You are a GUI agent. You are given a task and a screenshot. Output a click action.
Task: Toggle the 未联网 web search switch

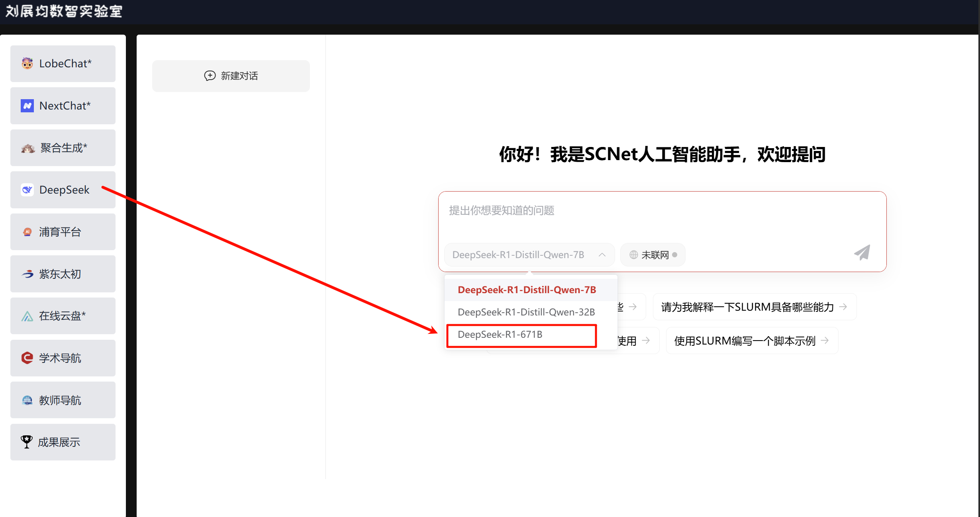pyautogui.click(x=653, y=255)
